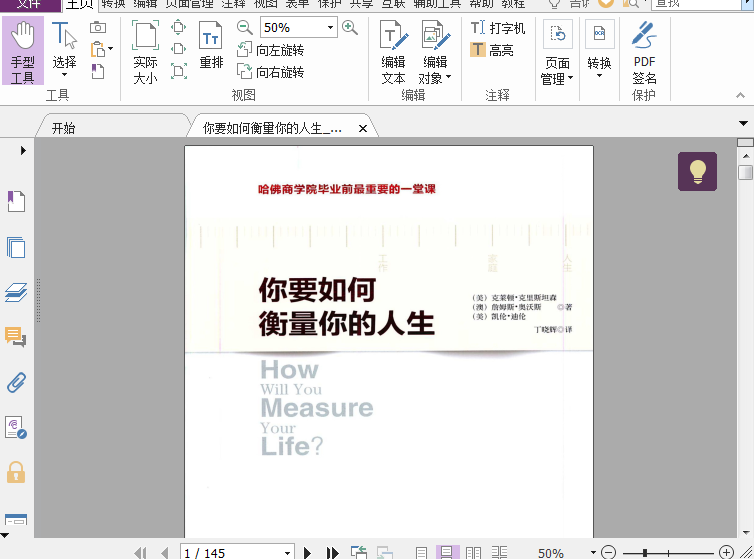754x559 pixels.
Task: Click the minus button beside zoom slider
Action: pyautogui.click(x=608, y=552)
